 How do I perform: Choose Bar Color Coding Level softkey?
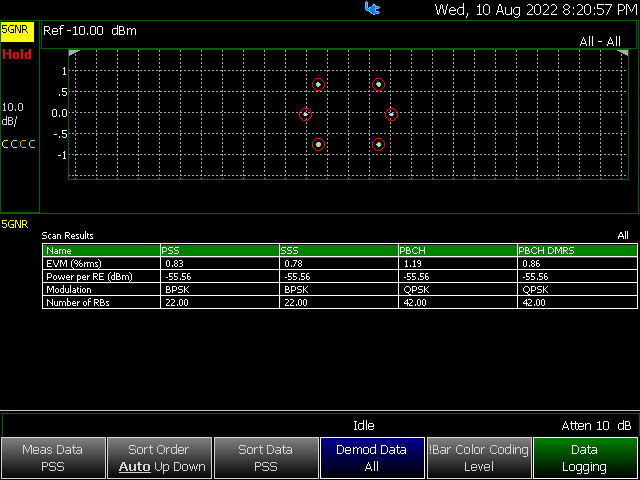click(x=479, y=458)
